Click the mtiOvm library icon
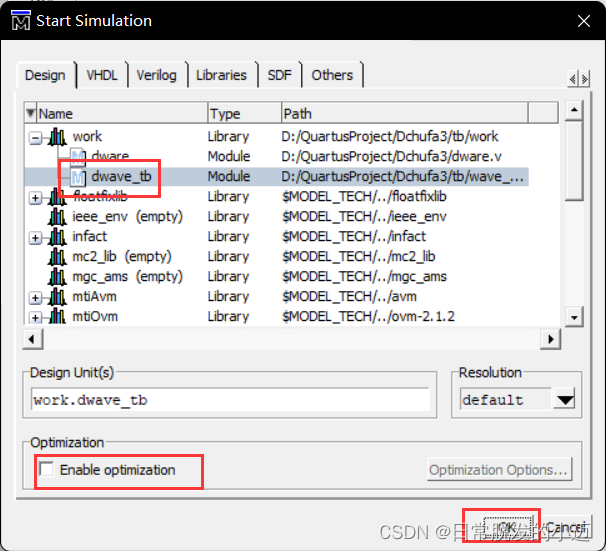Viewport: 606px width, 551px height. [x=57, y=316]
